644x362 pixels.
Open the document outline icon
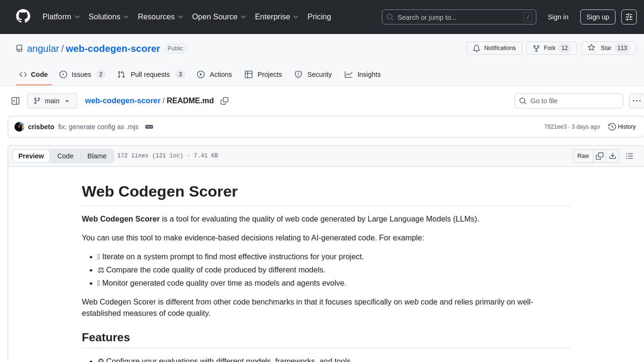point(629,156)
